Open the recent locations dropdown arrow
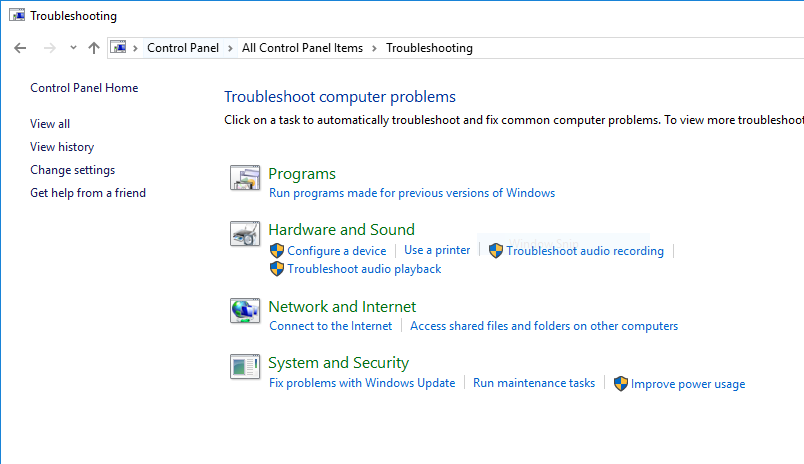 tap(73, 48)
